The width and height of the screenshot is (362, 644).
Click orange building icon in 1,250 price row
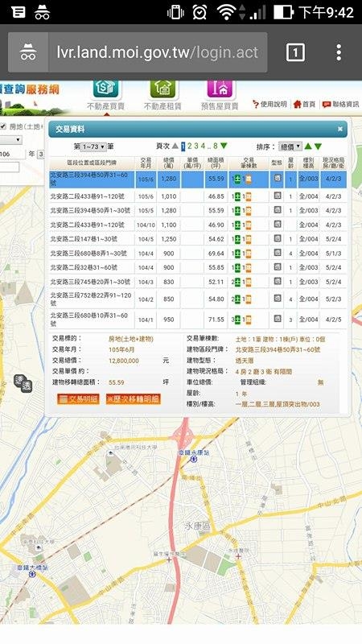point(249,239)
